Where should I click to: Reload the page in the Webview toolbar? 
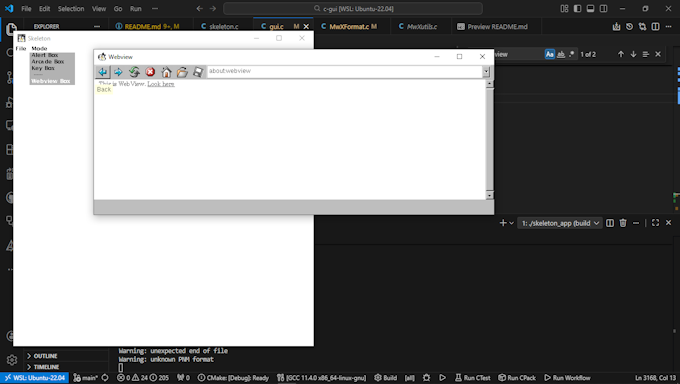pos(134,72)
